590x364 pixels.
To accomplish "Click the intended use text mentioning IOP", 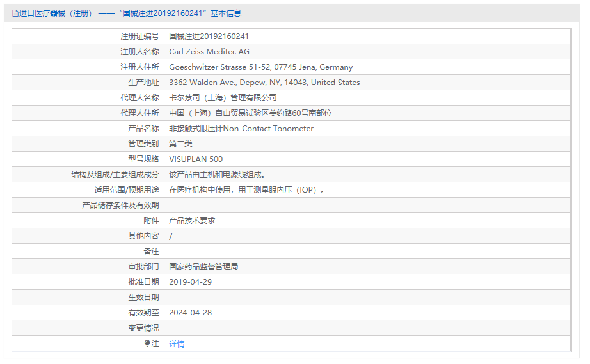I will click(248, 190).
